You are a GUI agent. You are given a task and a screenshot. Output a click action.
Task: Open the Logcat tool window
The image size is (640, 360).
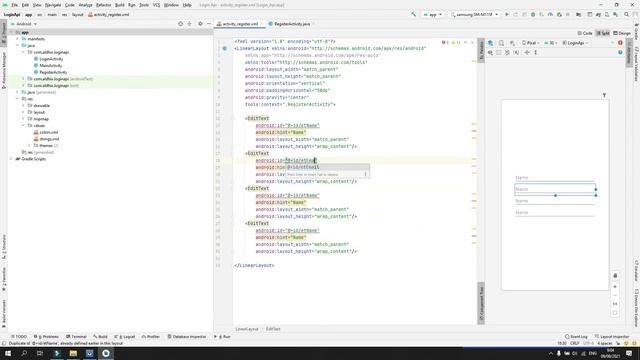(x=124, y=337)
